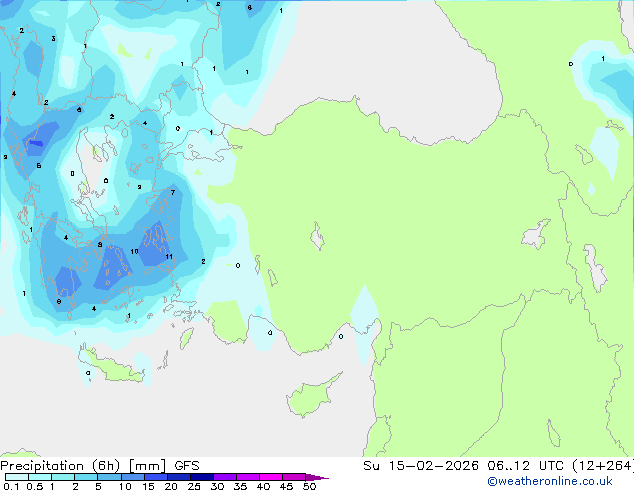Click the legend scale label '15'

(x=148, y=486)
